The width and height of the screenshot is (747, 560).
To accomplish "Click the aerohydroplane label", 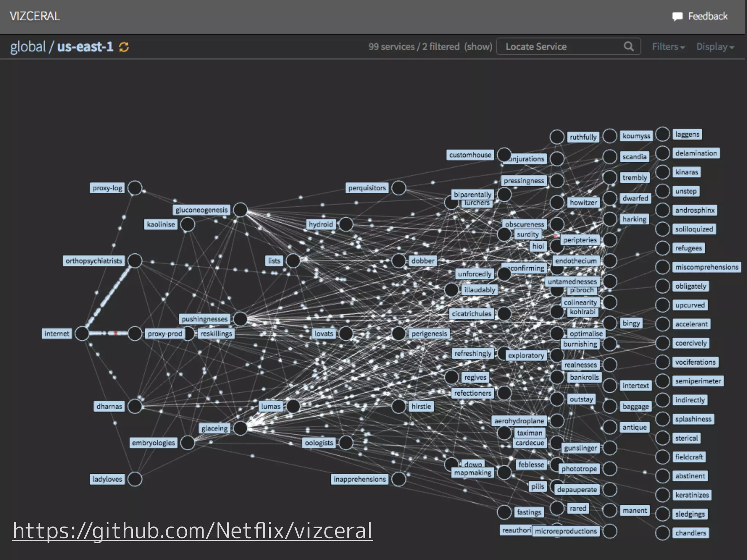I will 519,421.
